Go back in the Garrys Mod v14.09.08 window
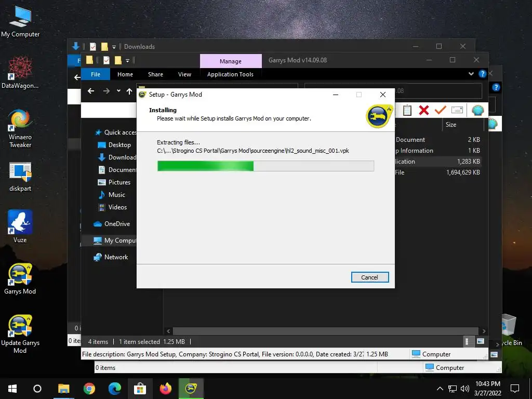 click(x=91, y=91)
